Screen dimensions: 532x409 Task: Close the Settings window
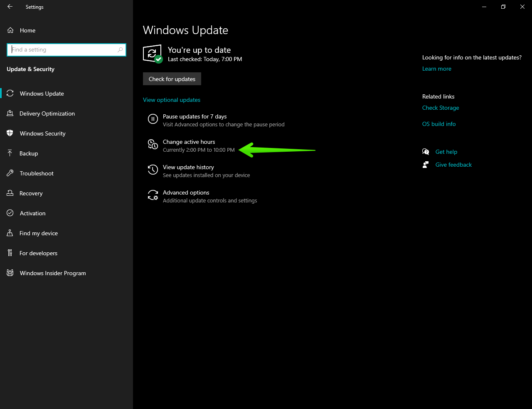[x=522, y=7]
